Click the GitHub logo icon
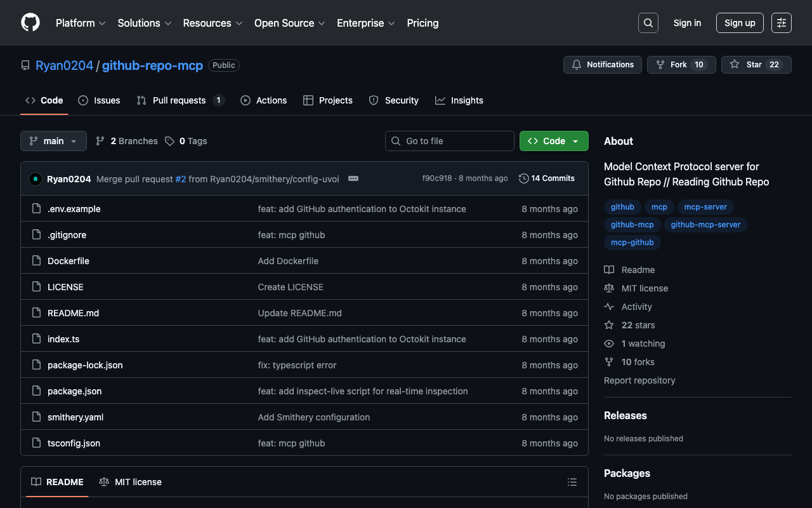 [30, 23]
